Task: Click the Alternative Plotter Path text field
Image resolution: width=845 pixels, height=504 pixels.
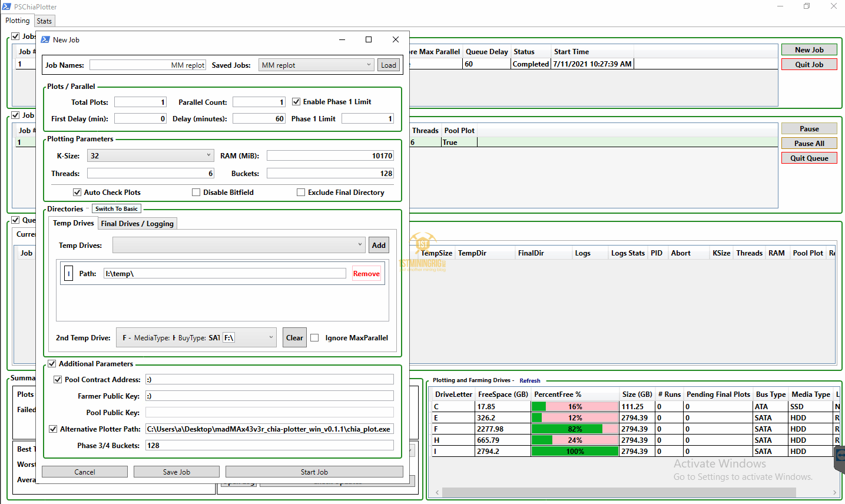Action: [270, 429]
